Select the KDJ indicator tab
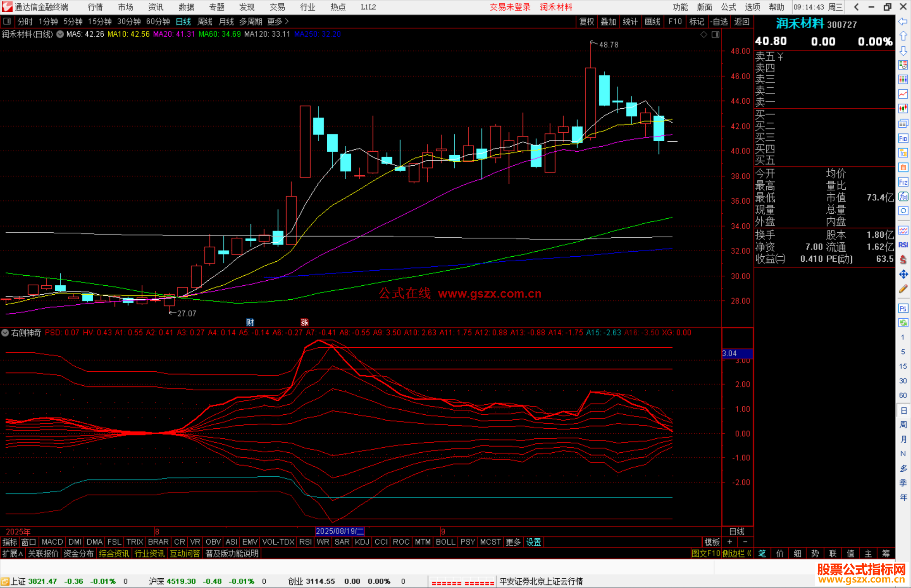Viewport: 911px width, 588px height. tap(362, 542)
